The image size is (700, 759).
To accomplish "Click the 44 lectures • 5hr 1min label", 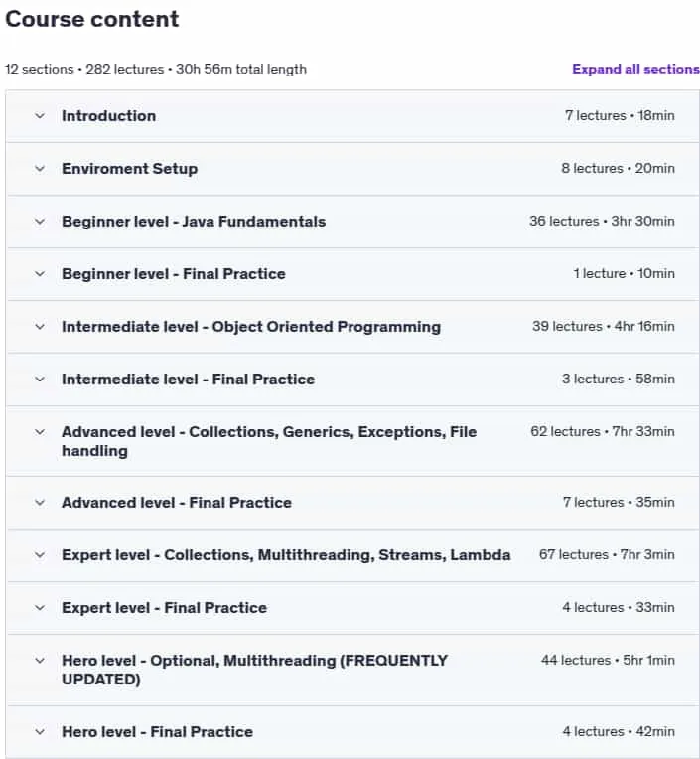I will 608,660.
